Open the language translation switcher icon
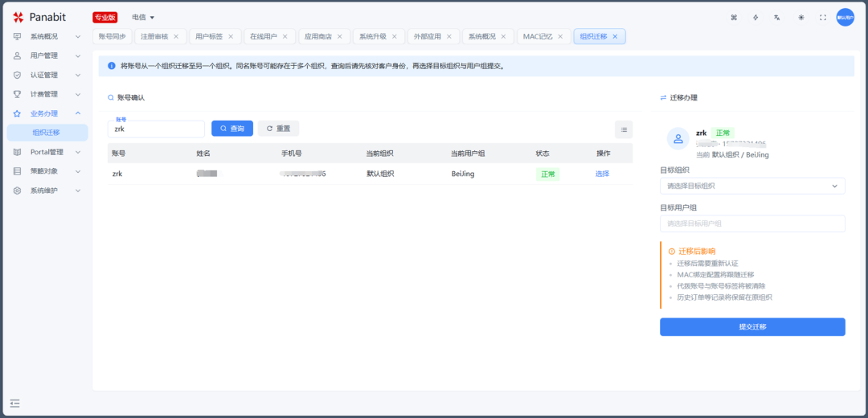Image resolution: width=868 pixels, height=418 pixels. 777,18
